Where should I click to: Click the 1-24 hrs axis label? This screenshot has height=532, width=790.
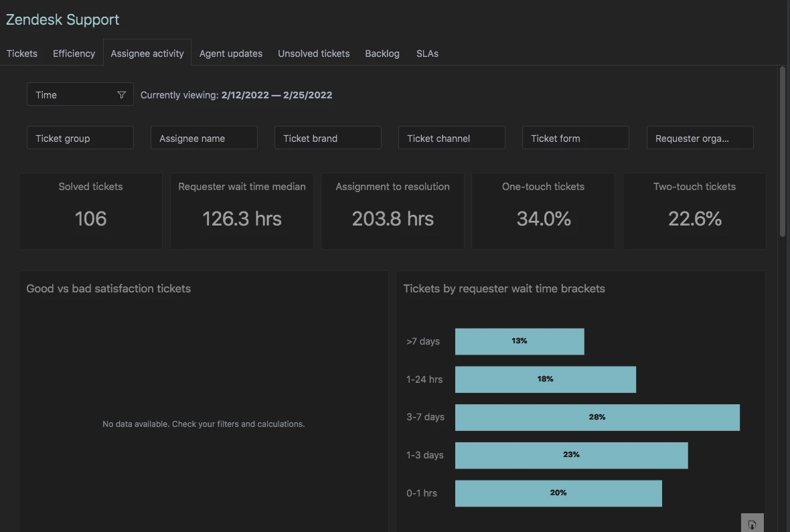[x=424, y=379]
